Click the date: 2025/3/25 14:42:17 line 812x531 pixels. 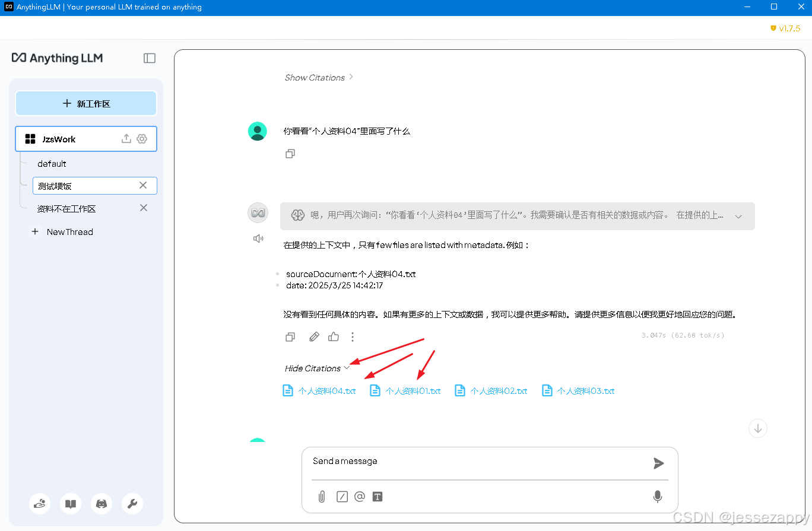(334, 285)
